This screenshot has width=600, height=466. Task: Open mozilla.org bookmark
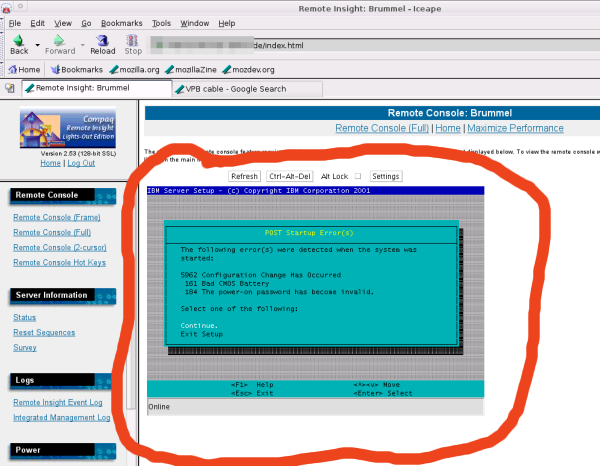(134, 70)
